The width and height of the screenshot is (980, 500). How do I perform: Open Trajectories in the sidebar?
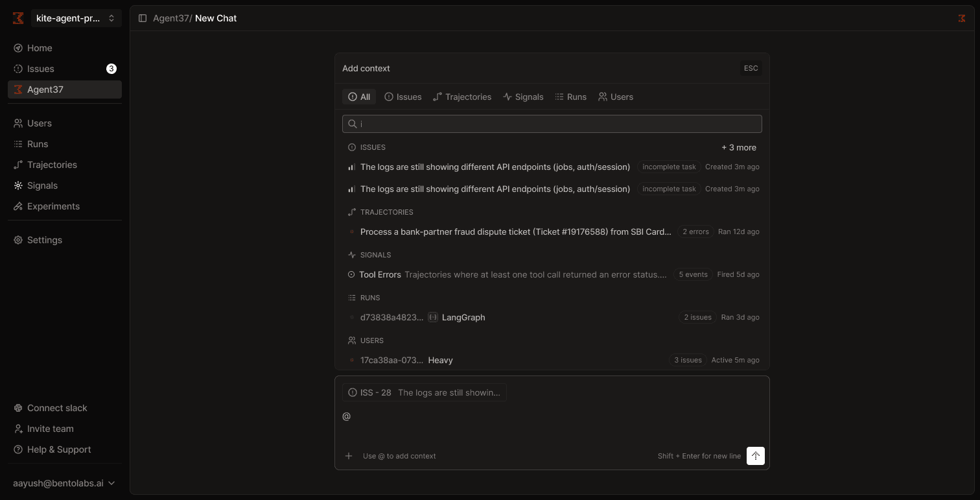point(65,165)
